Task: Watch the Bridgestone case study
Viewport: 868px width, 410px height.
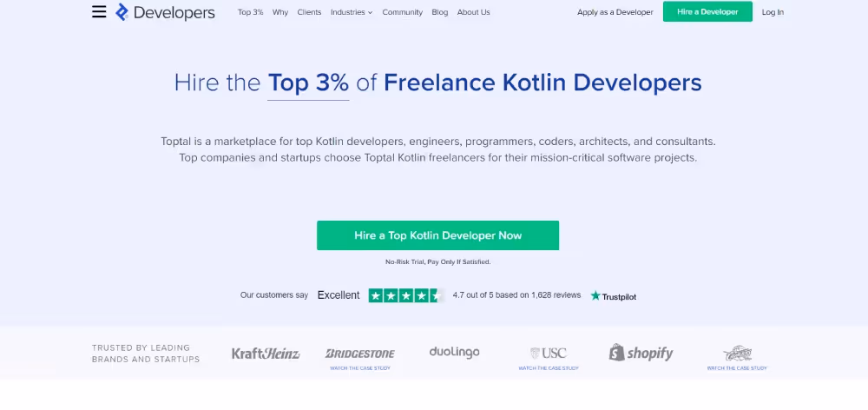Action: coord(360,368)
